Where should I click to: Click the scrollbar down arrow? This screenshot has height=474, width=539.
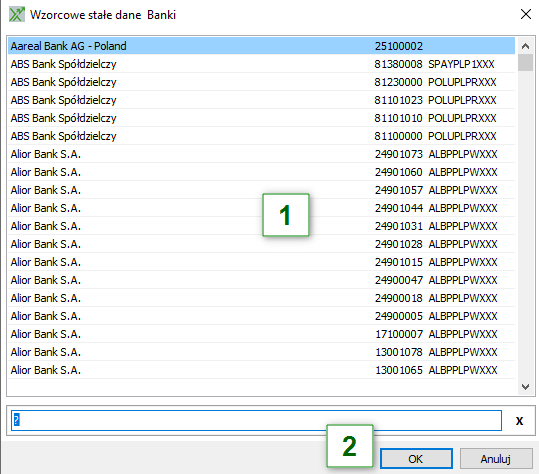pos(525,387)
